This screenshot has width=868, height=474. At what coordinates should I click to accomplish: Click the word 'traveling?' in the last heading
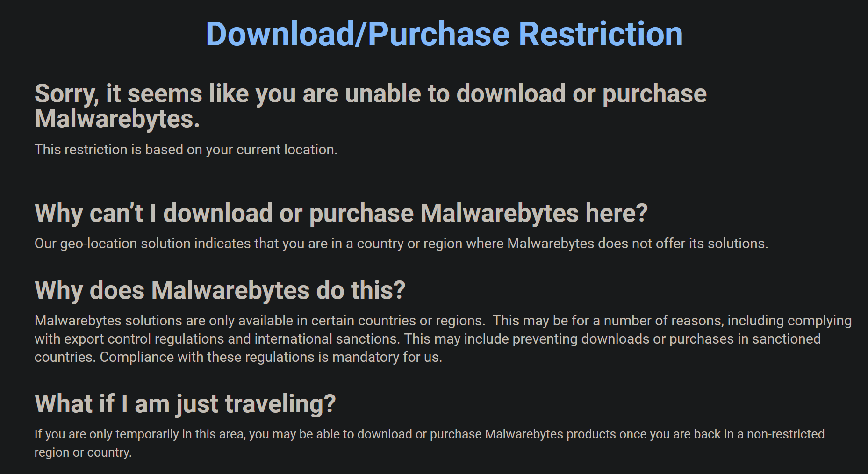pos(280,404)
